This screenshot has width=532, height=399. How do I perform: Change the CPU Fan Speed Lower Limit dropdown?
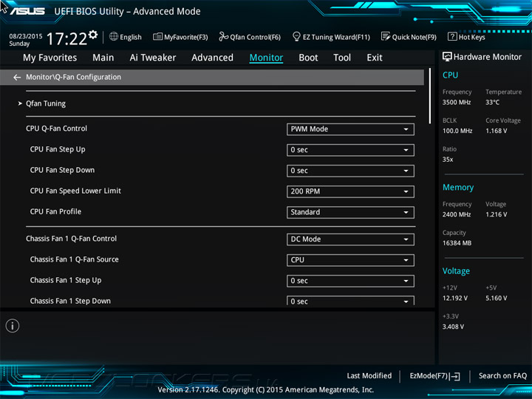click(350, 191)
